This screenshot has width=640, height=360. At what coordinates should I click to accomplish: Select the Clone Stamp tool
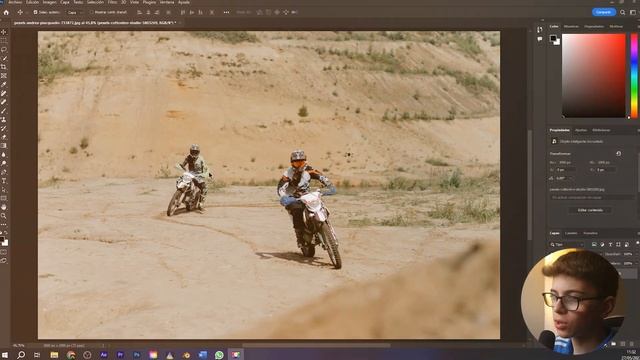(x=4, y=120)
